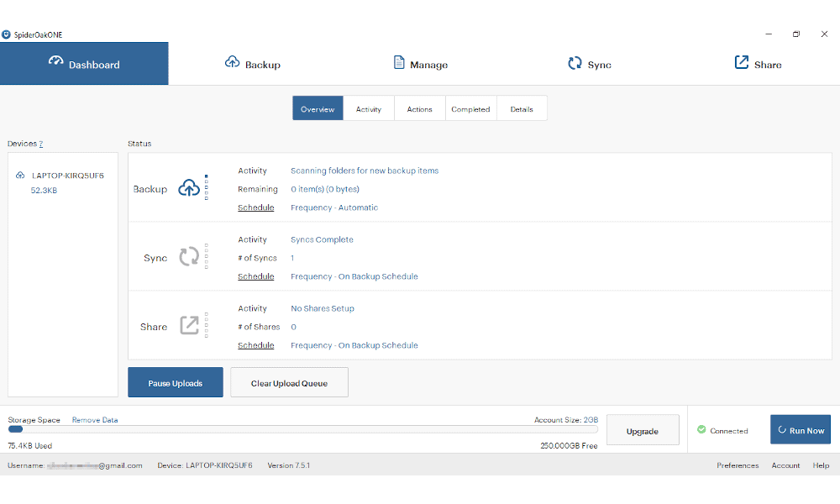Open the Manage tab
Viewport: 840px width, 504px height.
(421, 64)
